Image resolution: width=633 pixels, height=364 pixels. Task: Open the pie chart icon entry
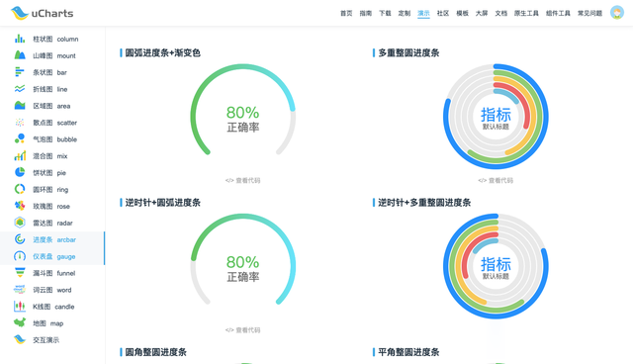(20, 172)
